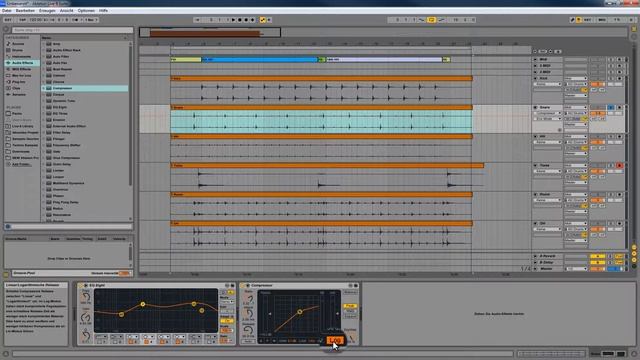This screenshot has height=360, width=640.
Task: Open the 1 Bar quantization dropdown
Action: pyautogui.click(x=91, y=20)
